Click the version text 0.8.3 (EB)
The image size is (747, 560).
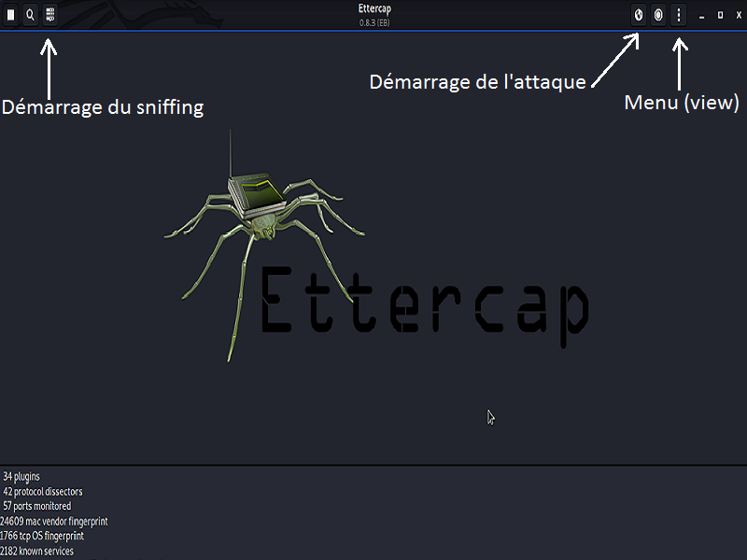(374, 22)
